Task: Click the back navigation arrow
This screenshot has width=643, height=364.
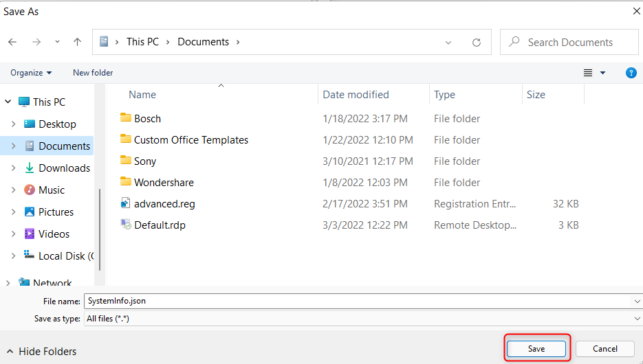Action: (x=12, y=42)
